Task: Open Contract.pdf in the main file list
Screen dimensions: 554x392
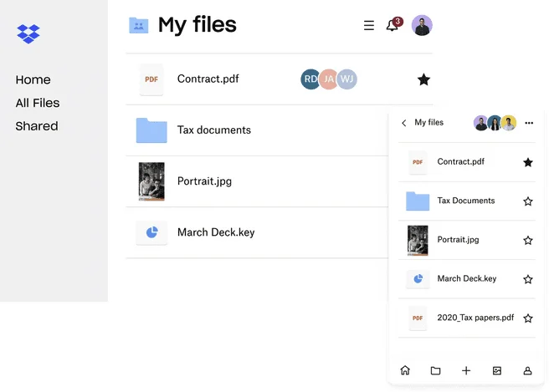Action: point(208,79)
